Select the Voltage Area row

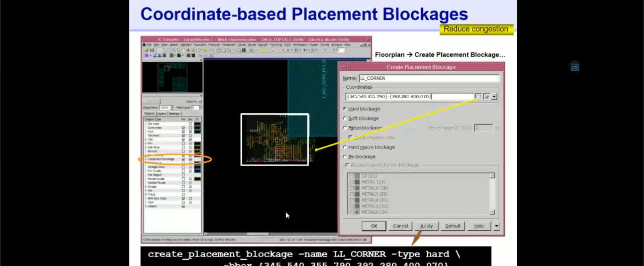[172, 167]
